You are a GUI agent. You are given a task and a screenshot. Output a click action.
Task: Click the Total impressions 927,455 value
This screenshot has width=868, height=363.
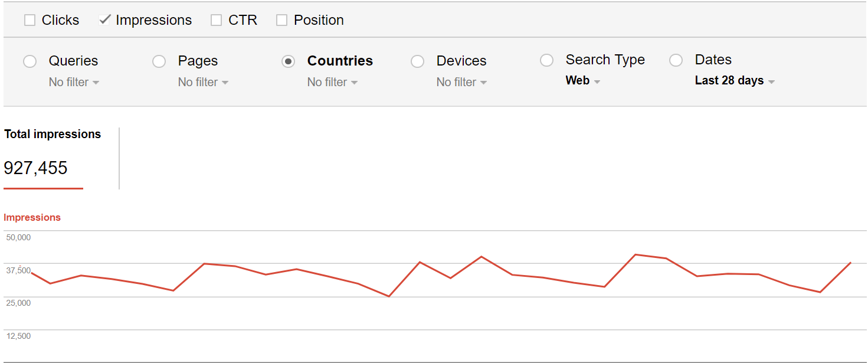pos(36,168)
